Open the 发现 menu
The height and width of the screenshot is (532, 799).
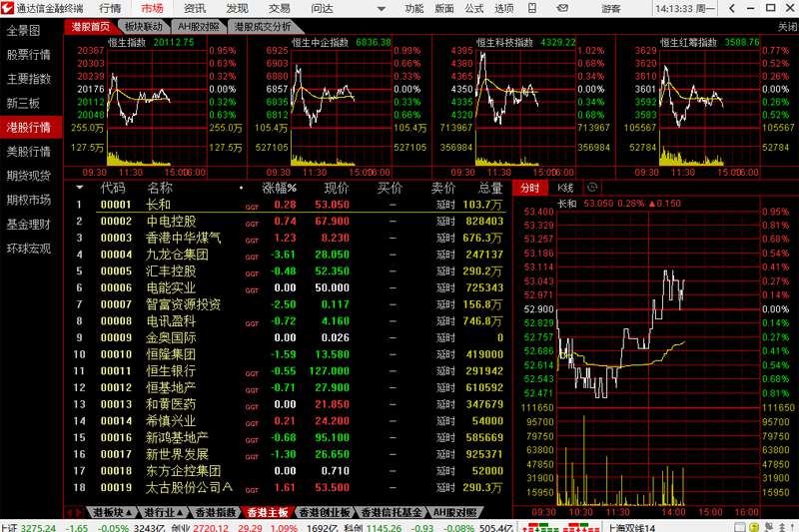click(x=237, y=8)
